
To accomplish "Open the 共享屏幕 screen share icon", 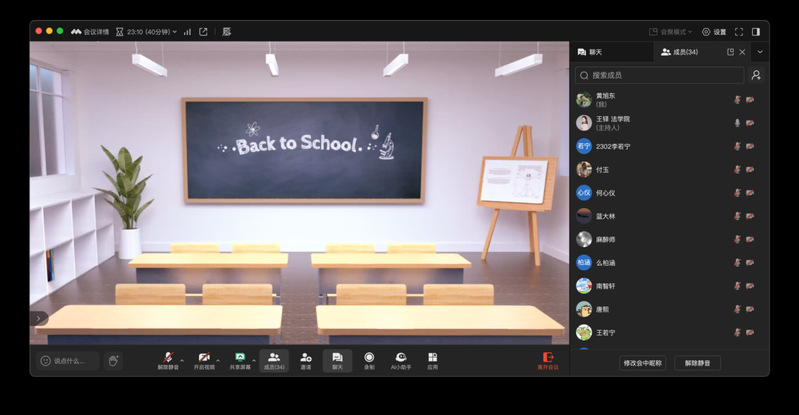I will 240,358.
